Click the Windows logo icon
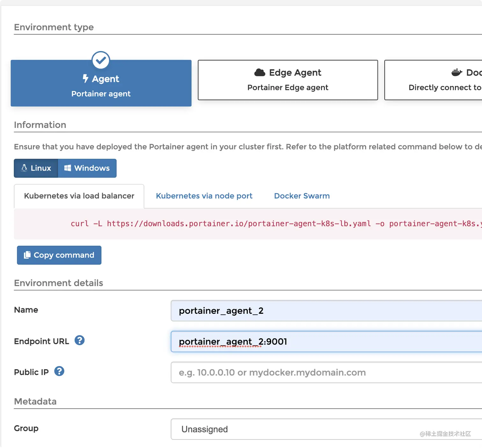 click(x=68, y=168)
